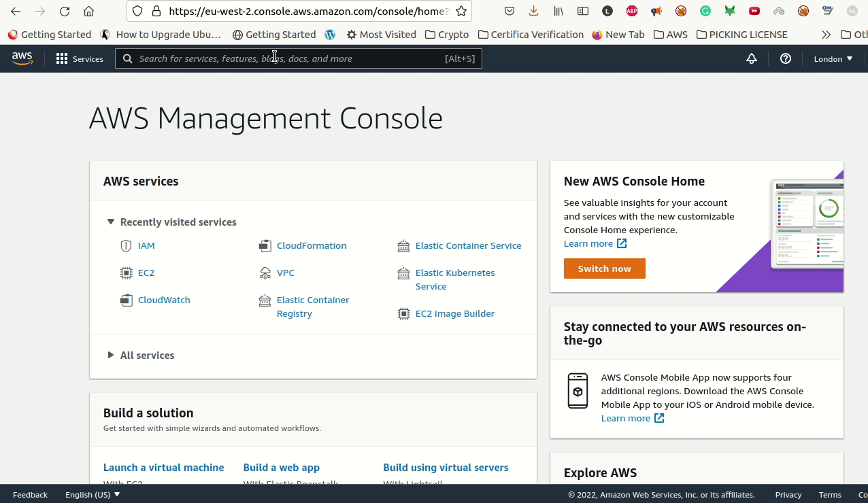The width and height of the screenshot is (868, 503).
Task: Open Elastic Container Registry
Action: tap(313, 307)
